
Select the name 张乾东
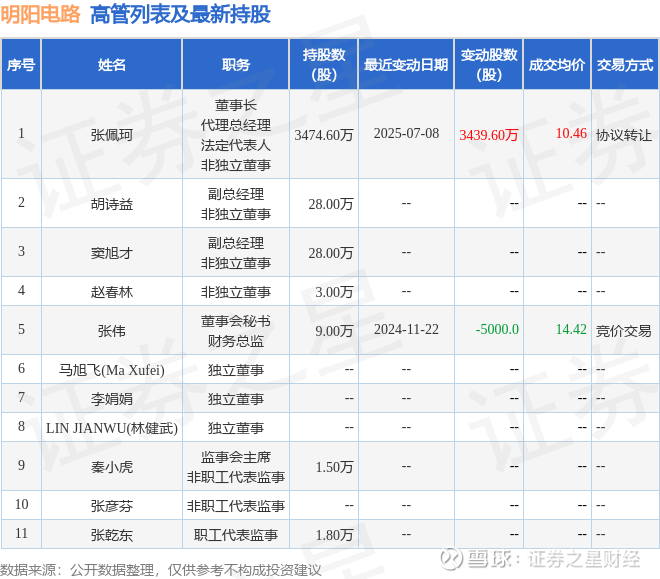pos(112,535)
